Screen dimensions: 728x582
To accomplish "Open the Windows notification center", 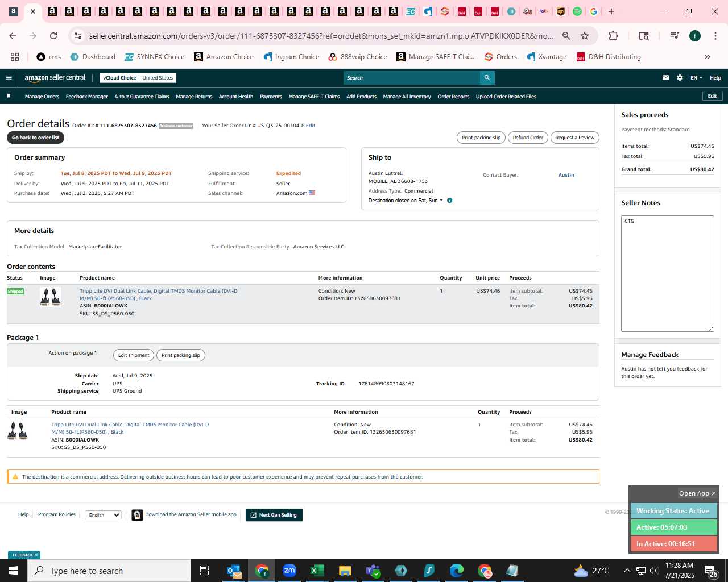I will [x=711, y=571].
